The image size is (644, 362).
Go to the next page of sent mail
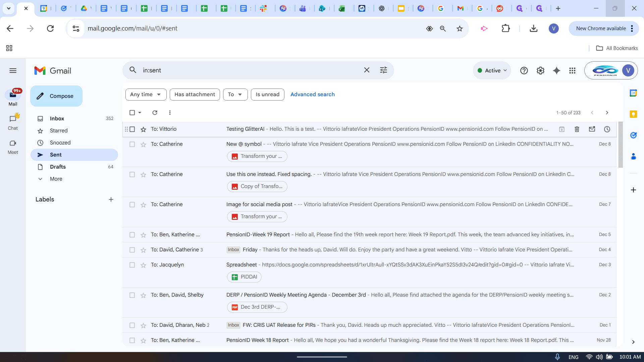(607, 113)
